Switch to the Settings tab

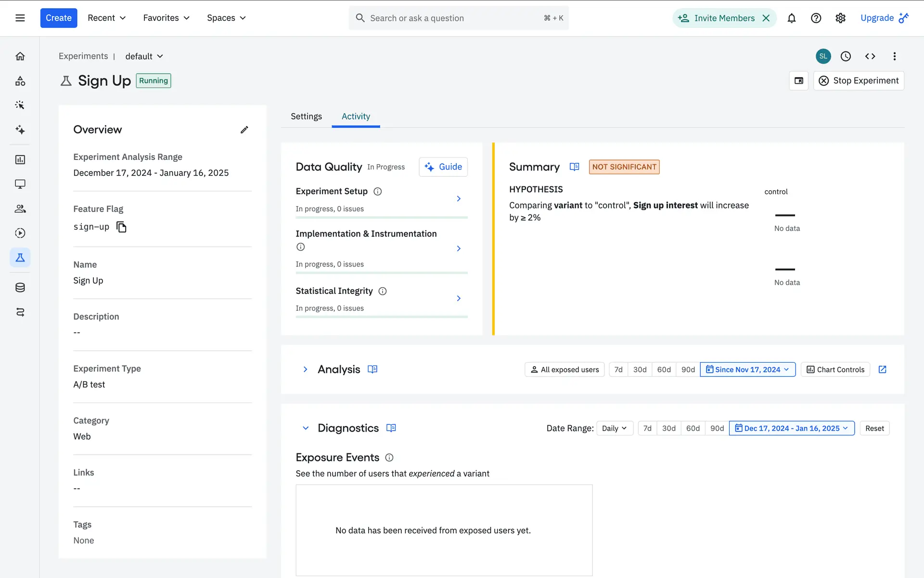[x=306, y=117]
